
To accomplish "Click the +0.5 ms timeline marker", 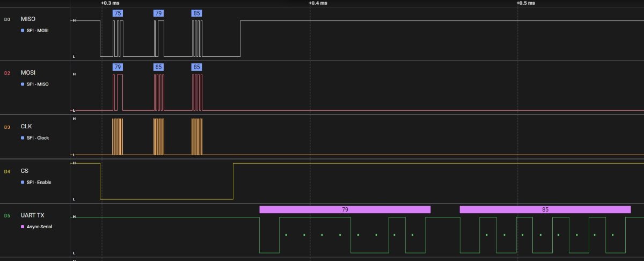I will point(526,3).
